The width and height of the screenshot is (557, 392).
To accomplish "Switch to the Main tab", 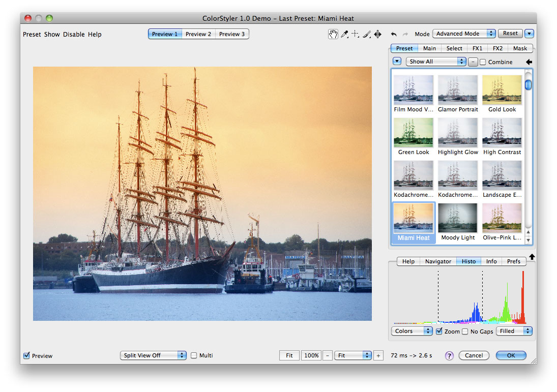I will (429, 48).
